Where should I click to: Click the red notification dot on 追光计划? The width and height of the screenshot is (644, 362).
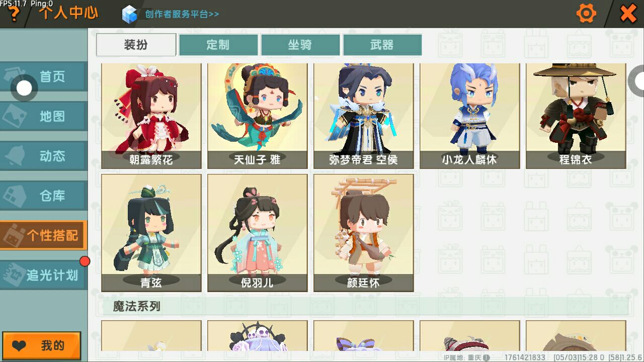pos(85,261)
